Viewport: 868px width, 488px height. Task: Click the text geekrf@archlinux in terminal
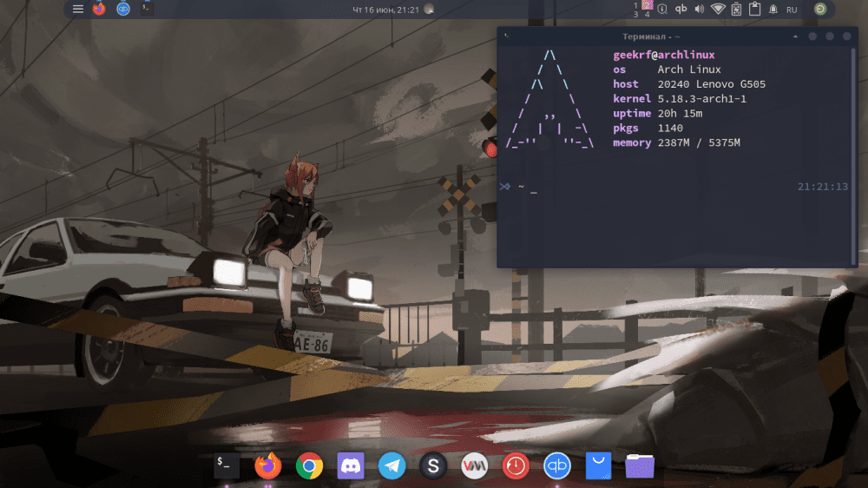point(664,55)
